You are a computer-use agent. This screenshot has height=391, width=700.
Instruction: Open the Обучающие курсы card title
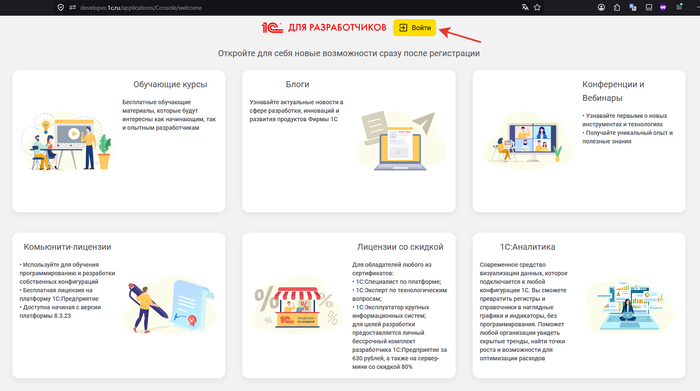(x=170, y=84)
